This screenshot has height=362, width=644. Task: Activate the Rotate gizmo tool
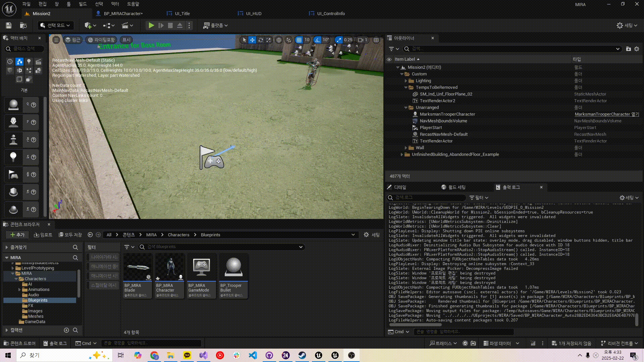point(261,40)
